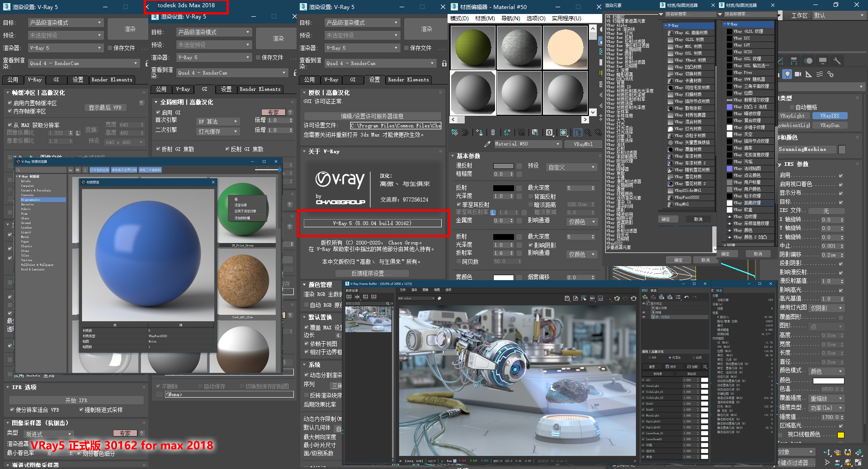Toggle 反射 GI 焦散 checkbox
868x469 pixels.
coord(227,149)
